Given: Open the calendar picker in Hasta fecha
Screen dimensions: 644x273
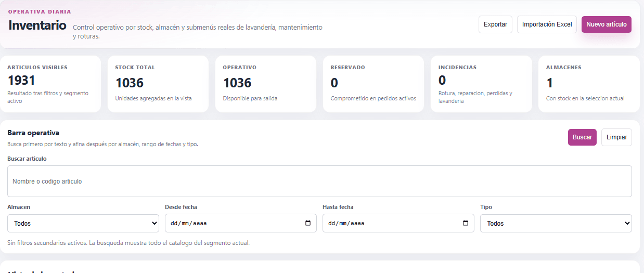Looking at the screenshot, I should pyautogui.click(x=466, y=223).
